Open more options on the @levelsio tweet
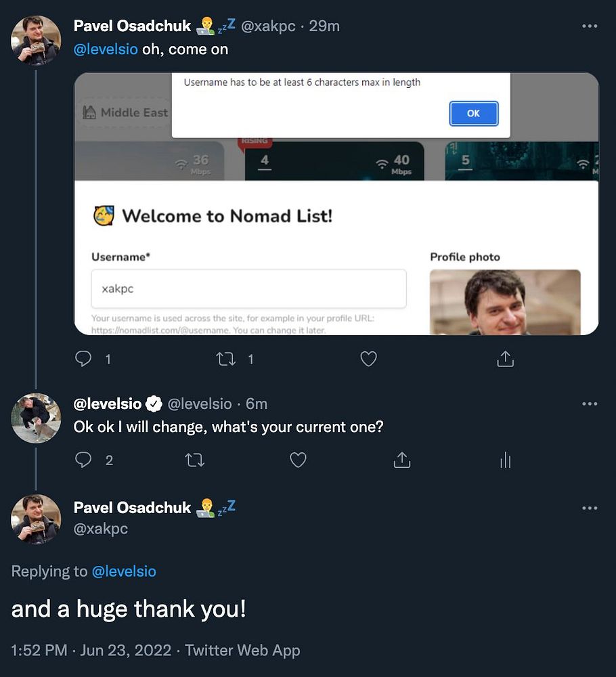This screenshot has height=677, width=616. [590, 404]
